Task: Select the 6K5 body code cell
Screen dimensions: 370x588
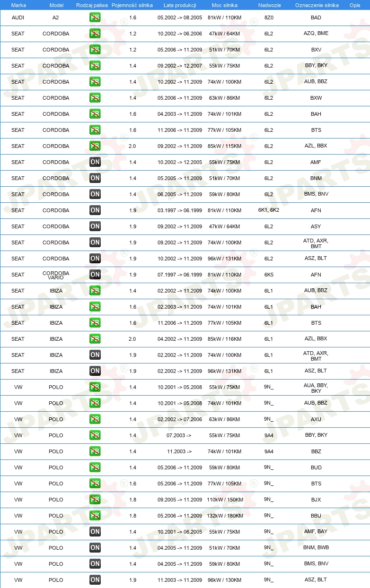Action: coord(269,275)
